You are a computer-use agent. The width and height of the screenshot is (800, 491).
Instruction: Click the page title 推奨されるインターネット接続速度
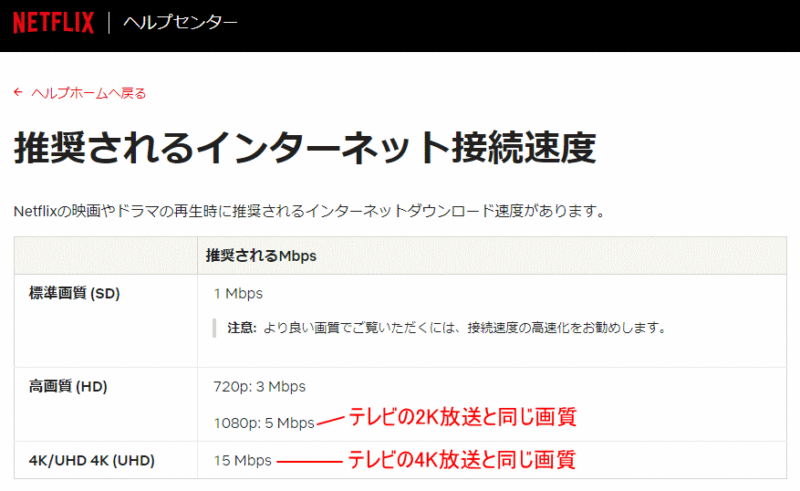[305, 148]
